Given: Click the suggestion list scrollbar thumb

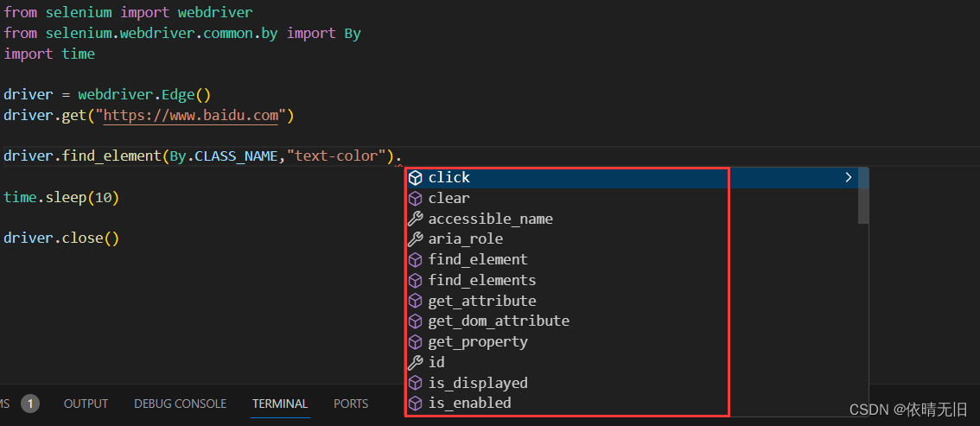Looking at the screenshot, I should (863, 195).
